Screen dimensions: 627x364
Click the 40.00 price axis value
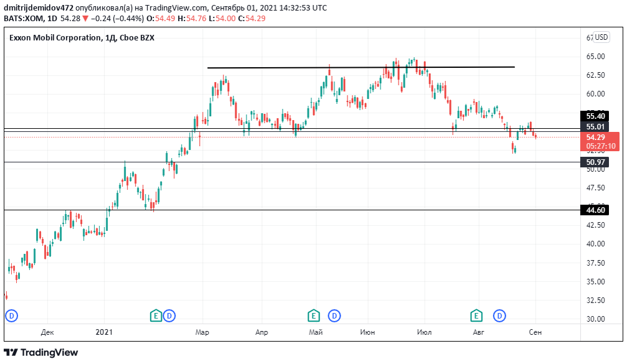tap(595, 244)
